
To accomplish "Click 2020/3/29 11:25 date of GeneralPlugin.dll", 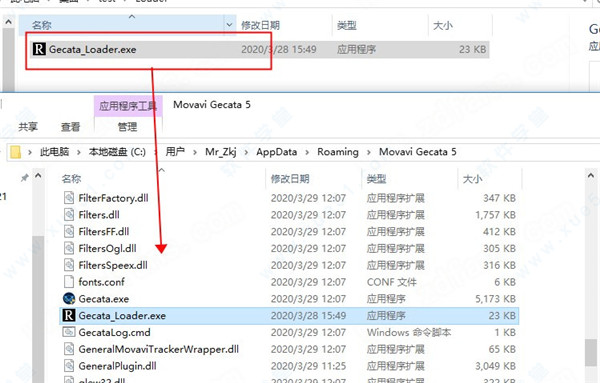I will point(308,366).
